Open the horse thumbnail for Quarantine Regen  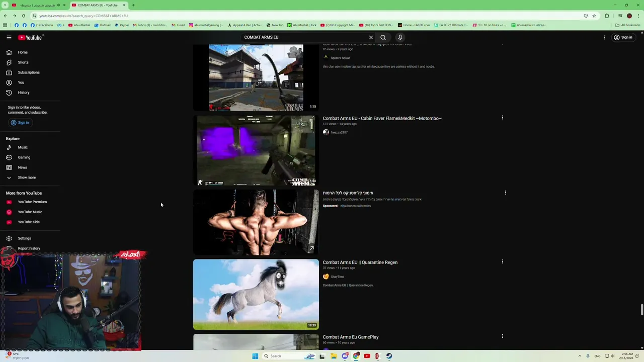tap(256, 294)
